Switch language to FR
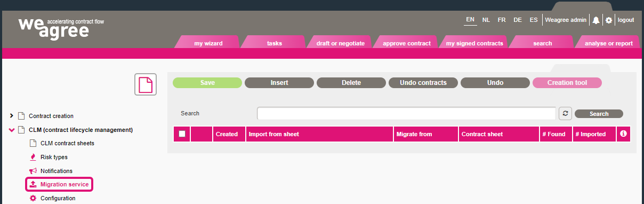 point(502,20)
